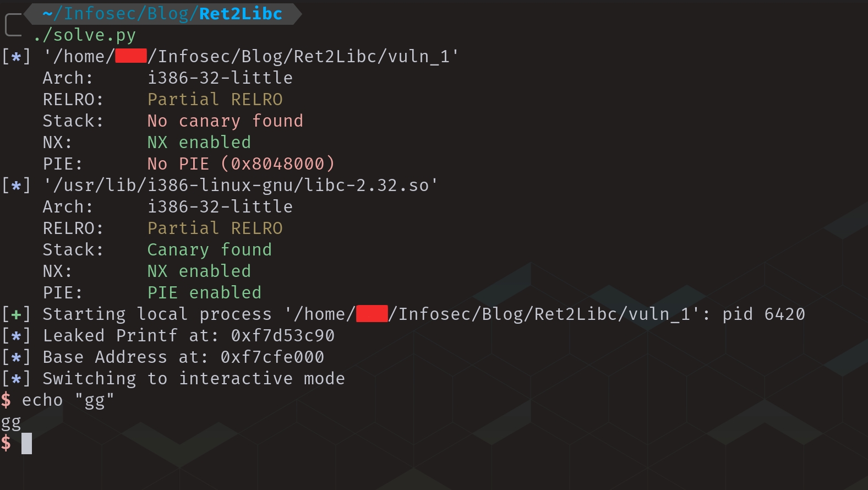Click the red redaction box on the Starting local process line
Image resolution: width=868 pixels, height=490 pixels.
click(x=372, y=314)
